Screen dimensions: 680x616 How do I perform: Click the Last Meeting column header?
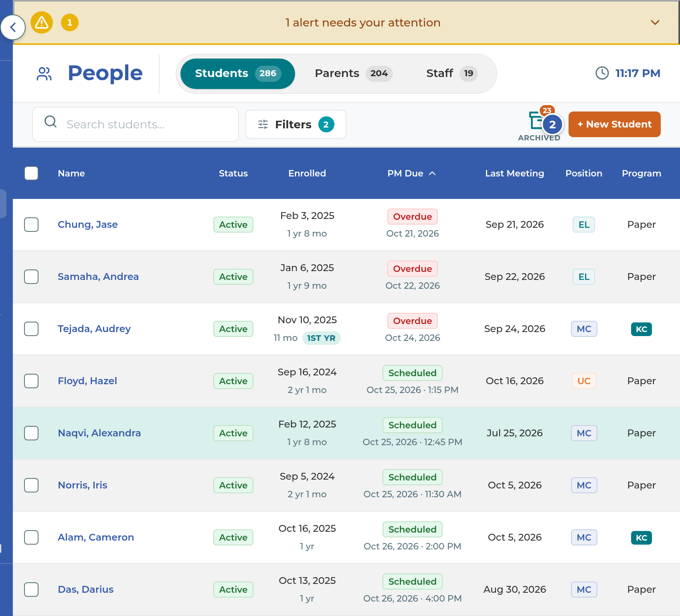tap(515, 173)
